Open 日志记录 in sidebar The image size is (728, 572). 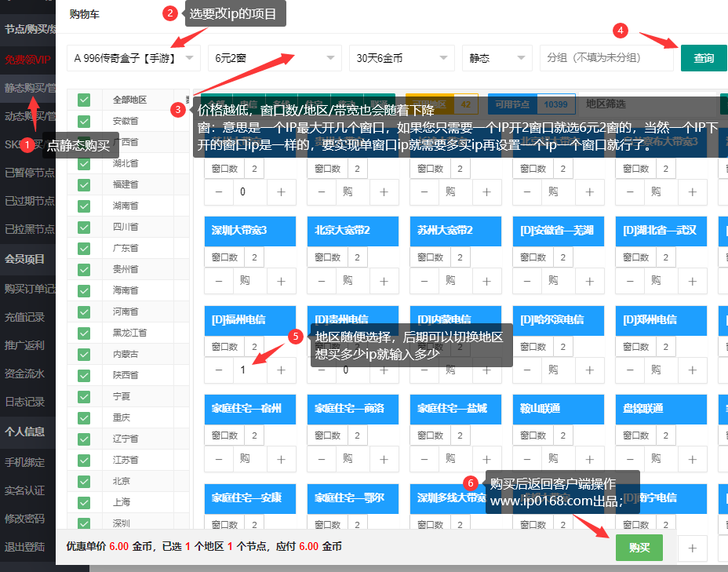(28, 402)
